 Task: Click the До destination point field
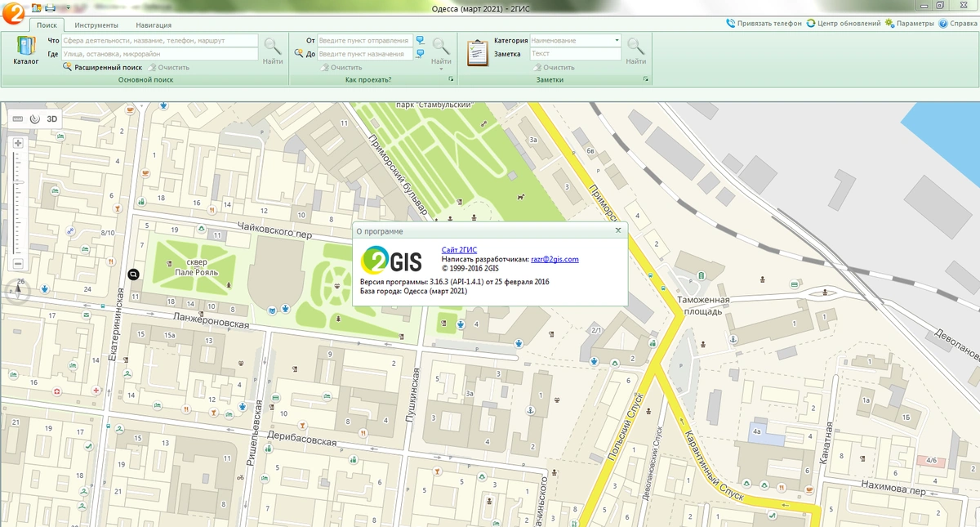[365, 54]
